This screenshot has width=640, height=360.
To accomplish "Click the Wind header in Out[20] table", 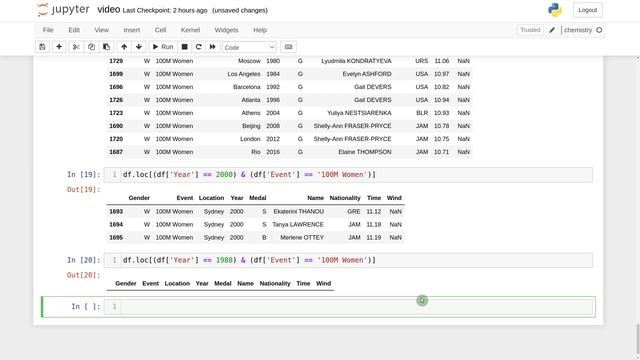I will (x=324, y=283).
